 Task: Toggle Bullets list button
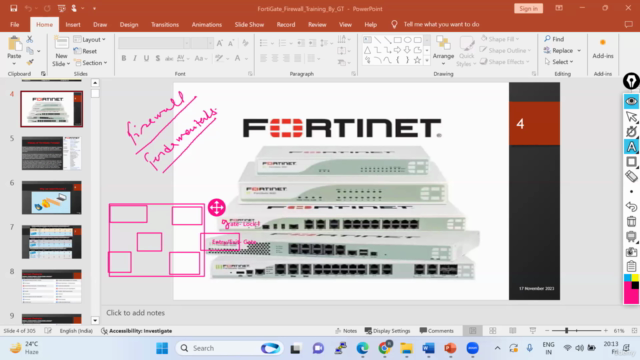tap(266, 43)
